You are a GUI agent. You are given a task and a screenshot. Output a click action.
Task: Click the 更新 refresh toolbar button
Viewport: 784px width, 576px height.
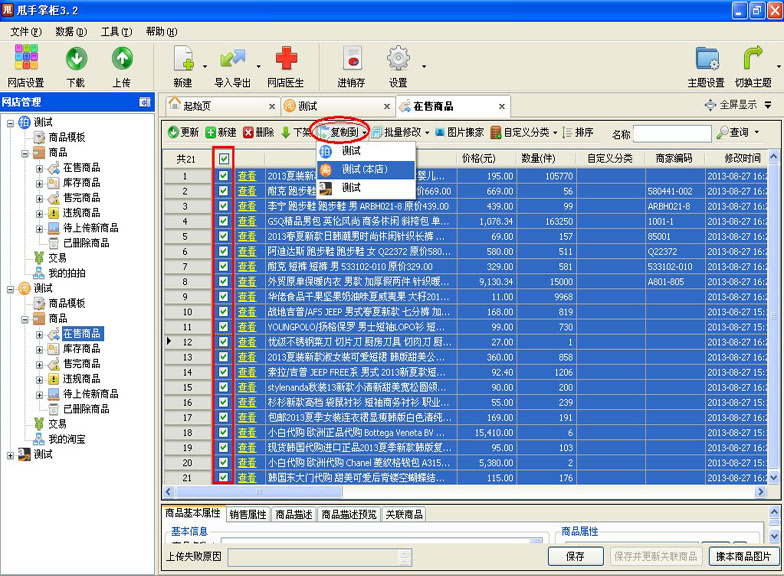point(184,132)
